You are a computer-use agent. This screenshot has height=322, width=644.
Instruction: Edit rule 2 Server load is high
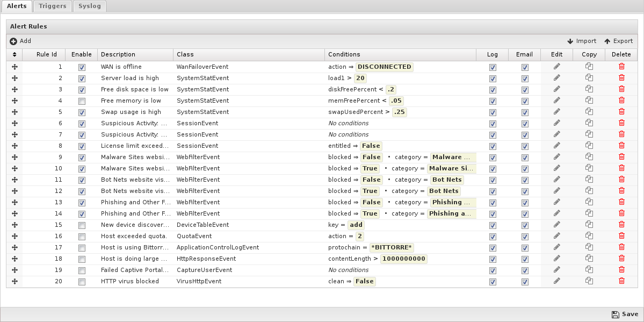click(x=556, y=78)
